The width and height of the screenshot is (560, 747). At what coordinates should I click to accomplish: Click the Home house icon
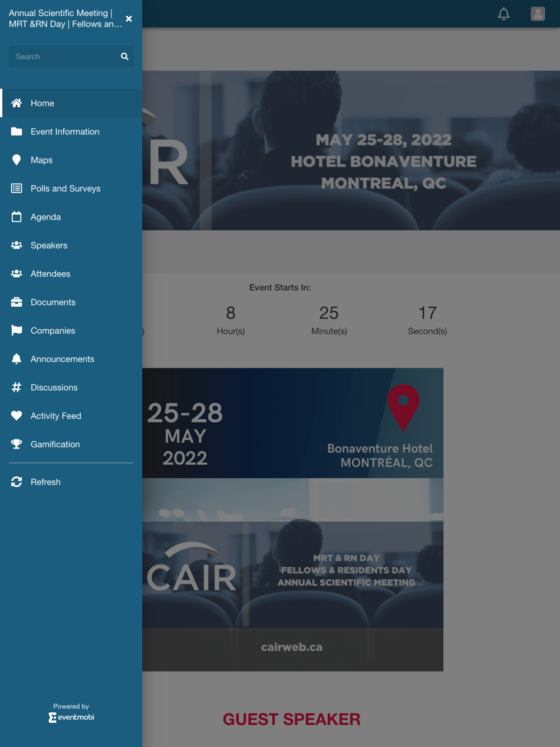tap(17, 103)
